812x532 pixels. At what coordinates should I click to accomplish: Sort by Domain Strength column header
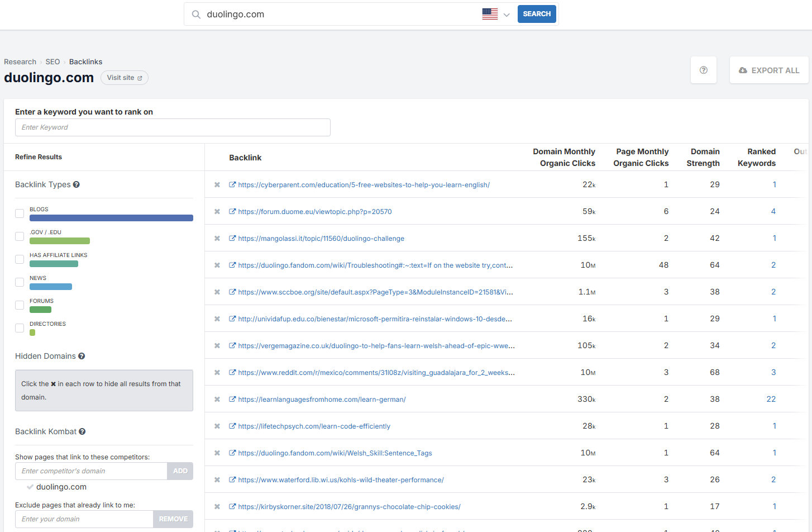click(703, 158)
